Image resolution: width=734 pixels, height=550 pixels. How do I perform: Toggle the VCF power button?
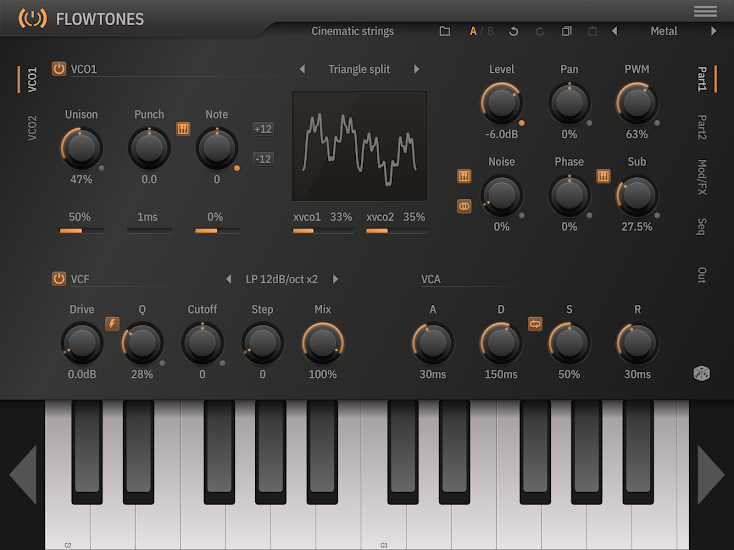click(x=59, y=279)
